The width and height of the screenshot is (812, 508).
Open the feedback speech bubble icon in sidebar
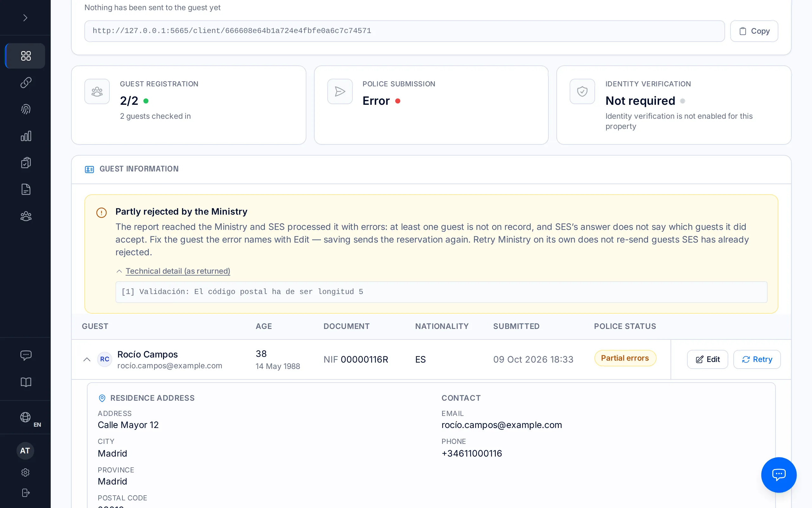pos(26,355)
